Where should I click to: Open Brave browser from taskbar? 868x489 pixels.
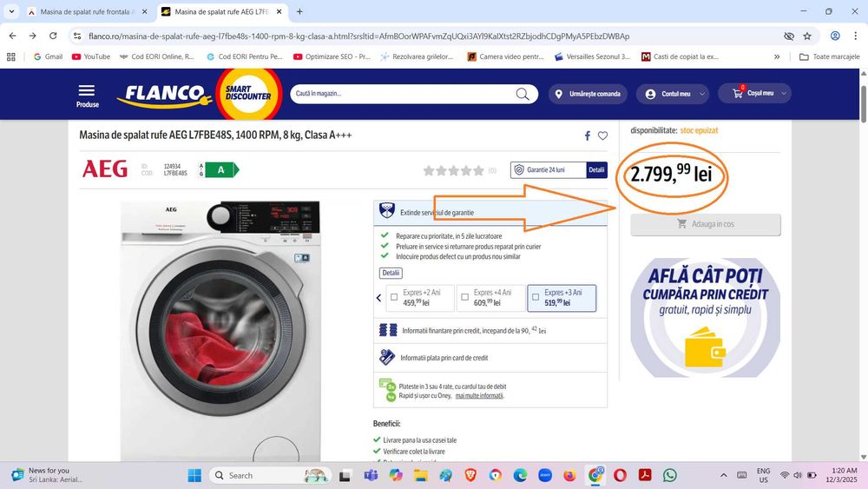pos(470,475)
